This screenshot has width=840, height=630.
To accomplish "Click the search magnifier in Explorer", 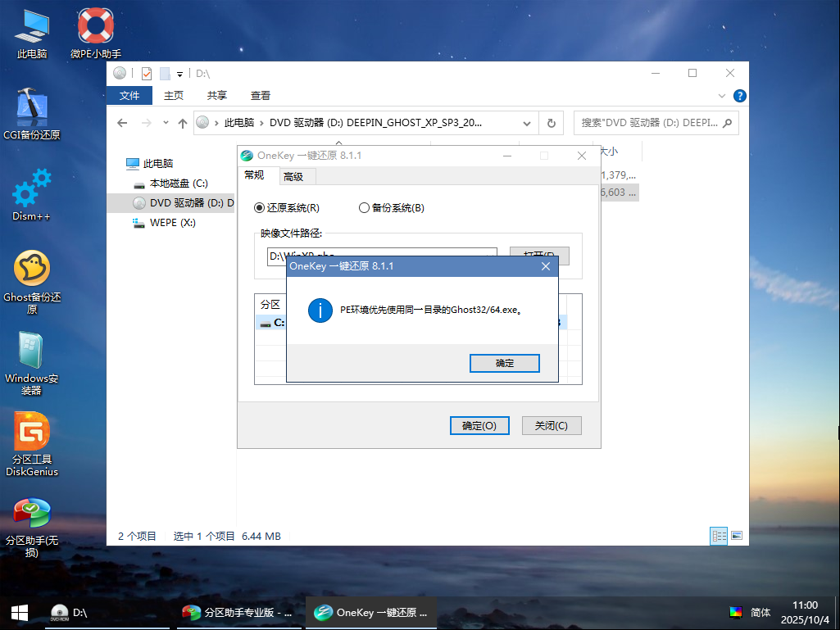I will click(727, 123).
